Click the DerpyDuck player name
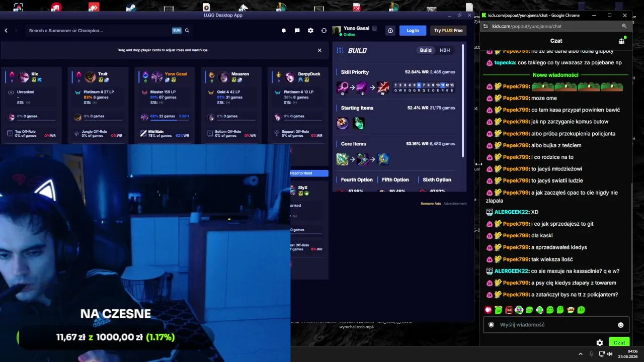 309,74
